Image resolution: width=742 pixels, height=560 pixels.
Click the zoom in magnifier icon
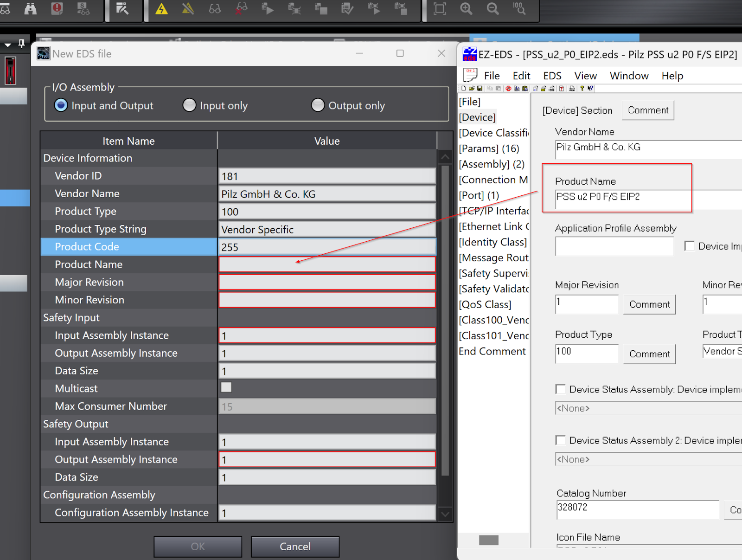tap(466, 8)
